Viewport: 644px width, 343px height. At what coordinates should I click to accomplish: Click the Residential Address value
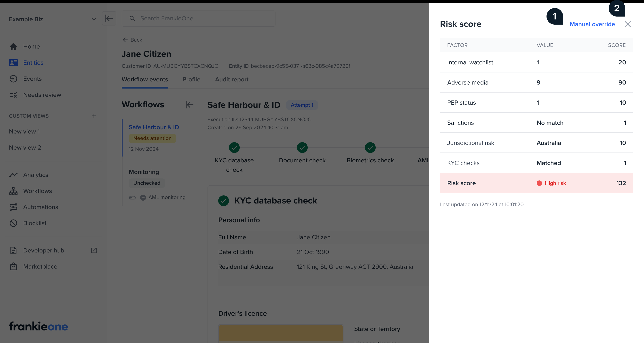[355, 267]
